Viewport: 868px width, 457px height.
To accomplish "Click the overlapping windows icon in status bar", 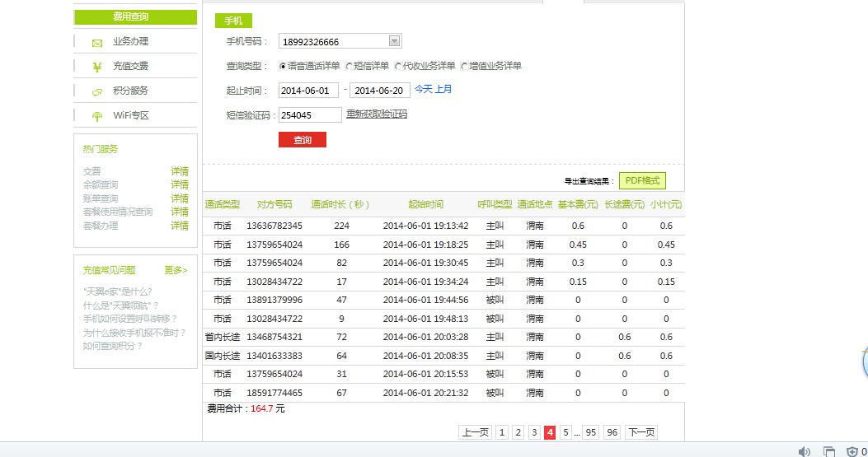I will (829, 451).
